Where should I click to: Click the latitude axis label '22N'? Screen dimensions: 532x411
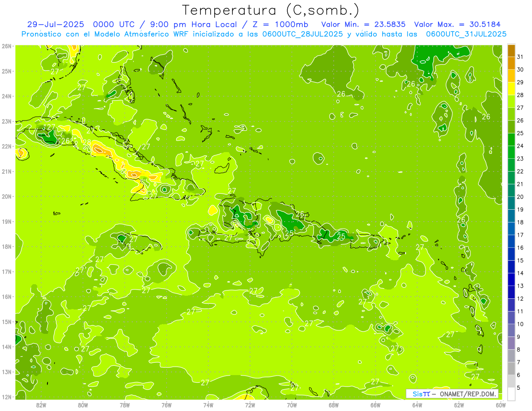[6, 146]
